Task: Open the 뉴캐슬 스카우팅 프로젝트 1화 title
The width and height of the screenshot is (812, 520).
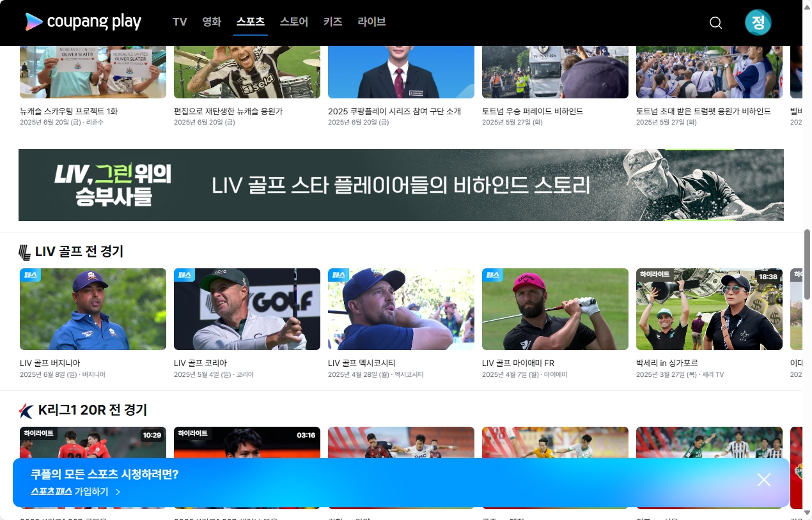Action: [x=69, y=111]
